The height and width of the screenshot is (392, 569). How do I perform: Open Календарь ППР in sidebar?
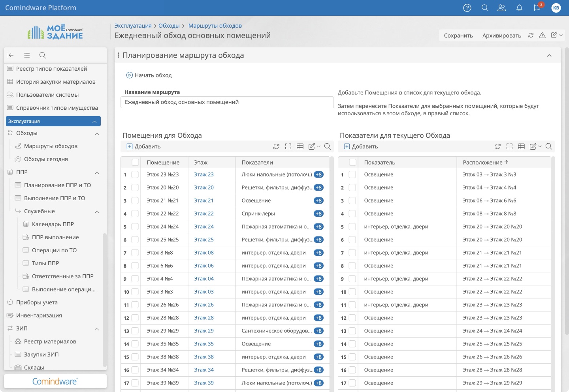(x=53, y=224)
